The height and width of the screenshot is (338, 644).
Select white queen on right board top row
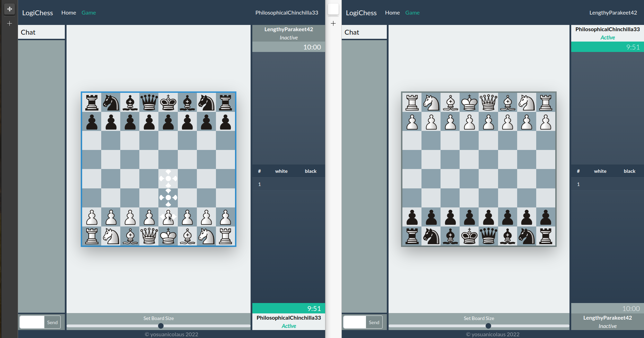(x=488, y=103)
